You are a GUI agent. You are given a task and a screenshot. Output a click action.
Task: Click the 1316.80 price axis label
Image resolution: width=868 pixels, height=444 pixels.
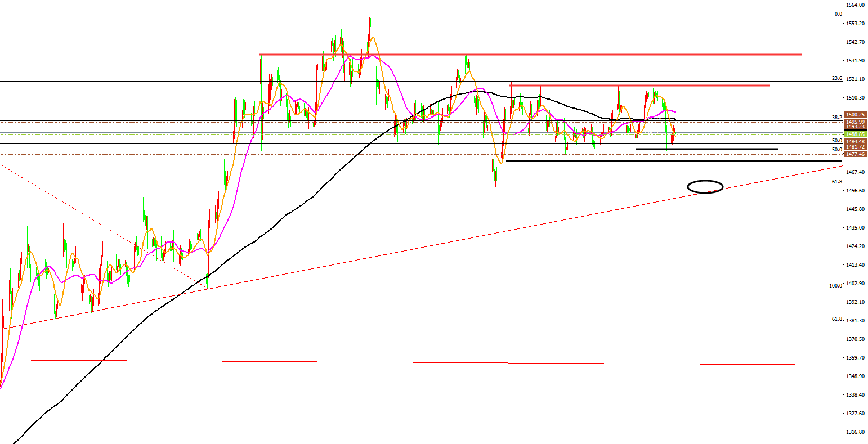tap(854, 432)
